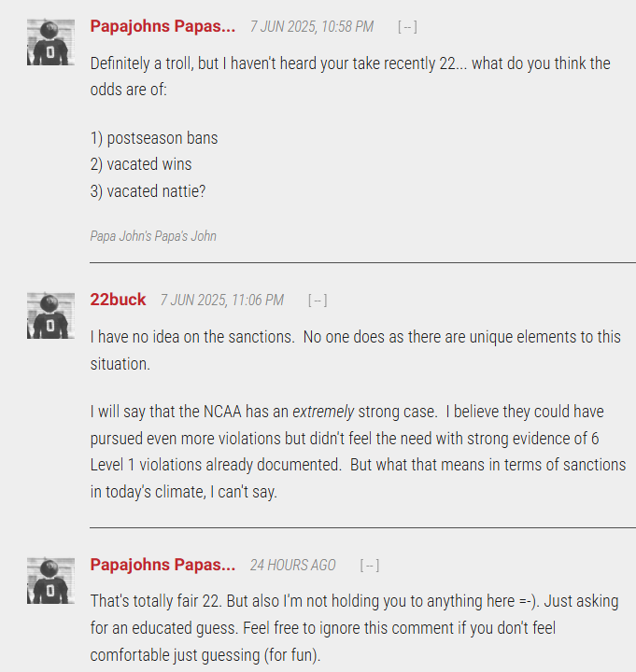Click the 7 JUN 2025, 11:06 PM timestamp

222,301
